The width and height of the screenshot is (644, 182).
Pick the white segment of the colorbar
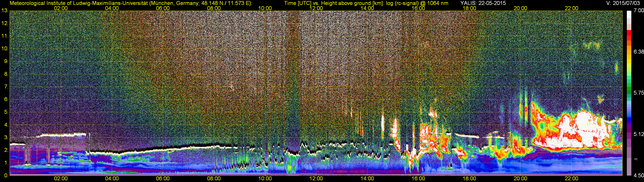(x=629, y=15)
